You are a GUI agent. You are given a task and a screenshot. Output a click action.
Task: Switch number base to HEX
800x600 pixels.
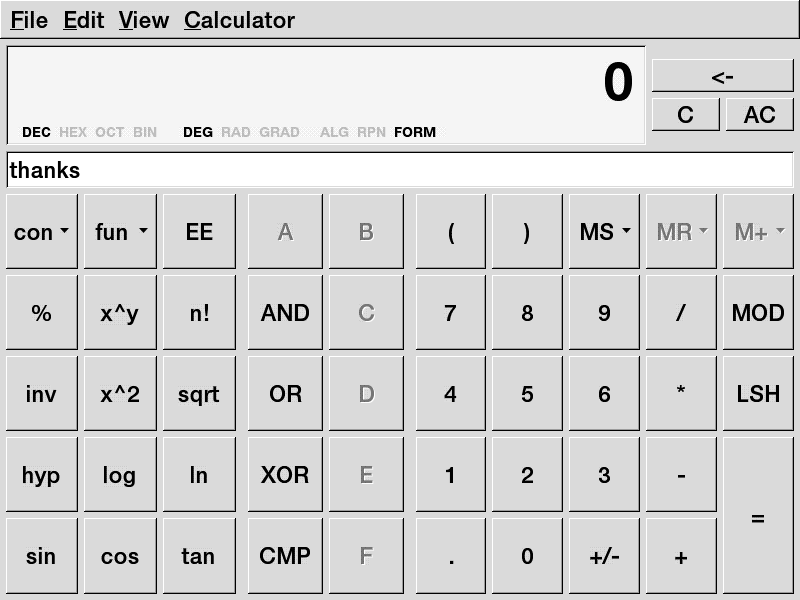click(73, 132)
